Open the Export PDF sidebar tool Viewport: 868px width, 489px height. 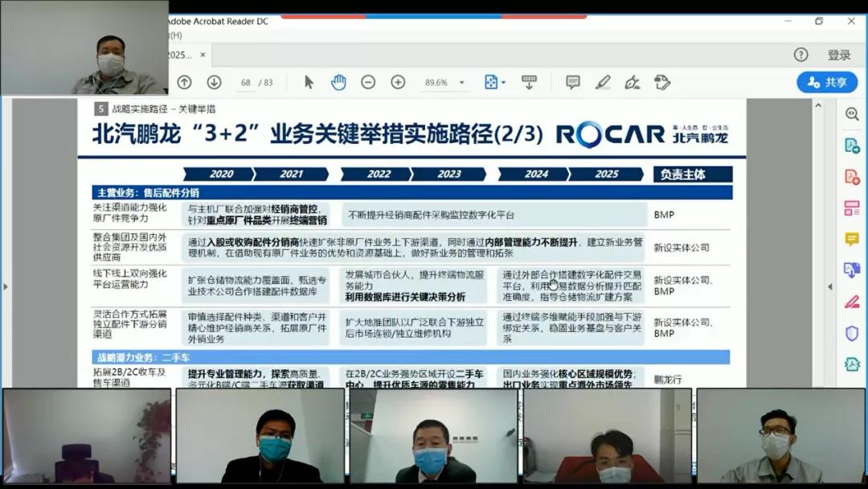coord(852,146)
